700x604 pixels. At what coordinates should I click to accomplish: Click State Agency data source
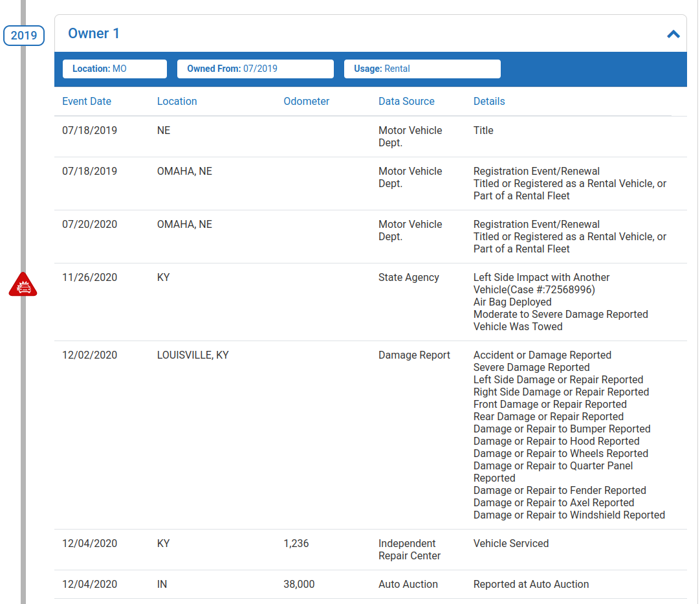(x=408, y=278)
